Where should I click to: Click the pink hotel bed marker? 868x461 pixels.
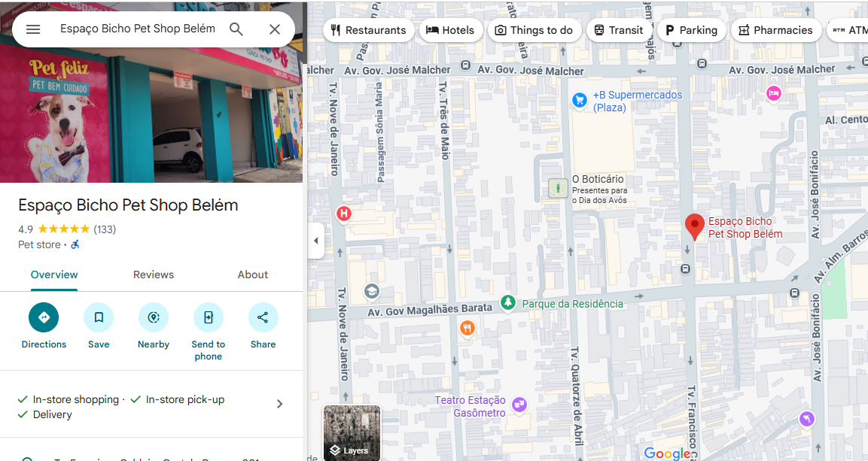773,93
